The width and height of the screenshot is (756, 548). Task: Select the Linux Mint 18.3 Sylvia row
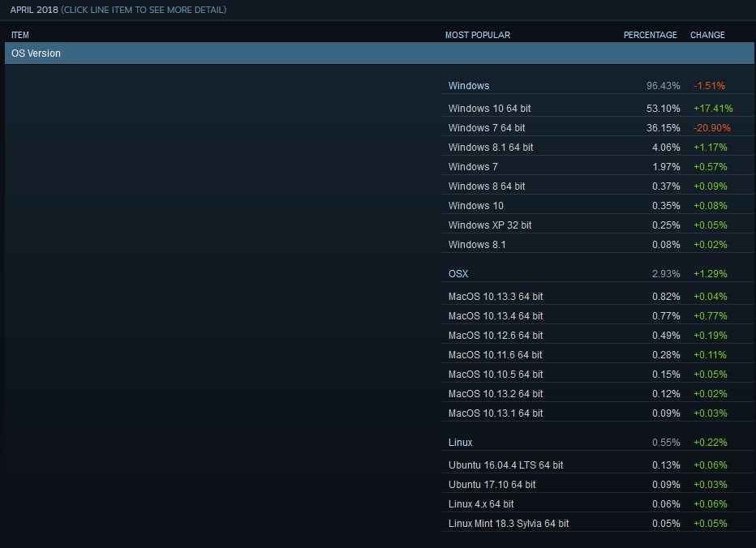point(598,524)
